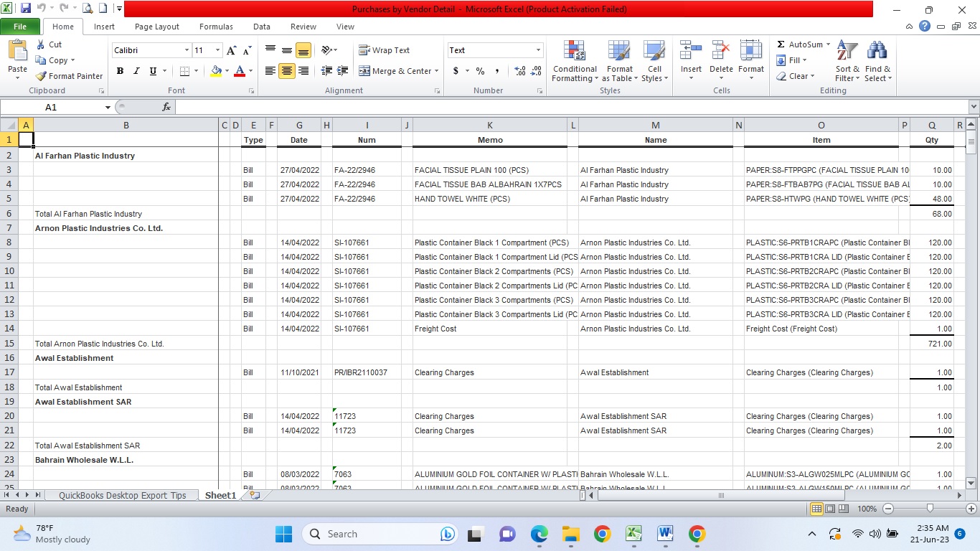
Task: Open File Explorer from the taskbar
Action: tap(570, 534)
